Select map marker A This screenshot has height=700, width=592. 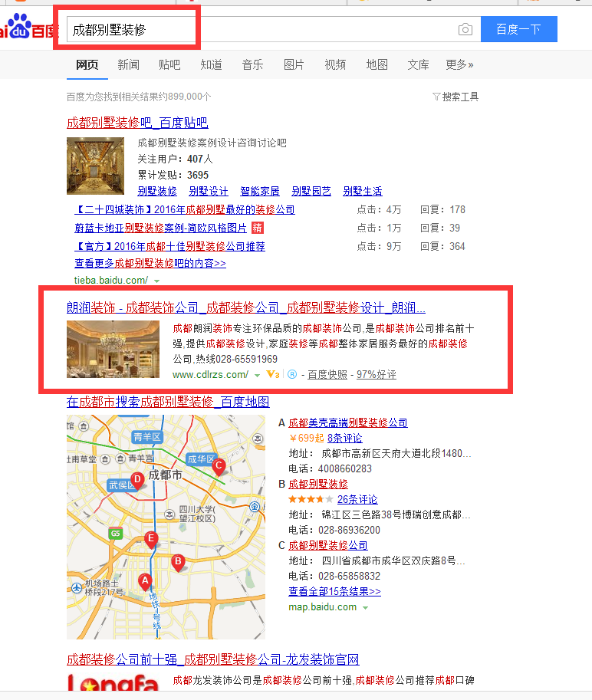145,581
